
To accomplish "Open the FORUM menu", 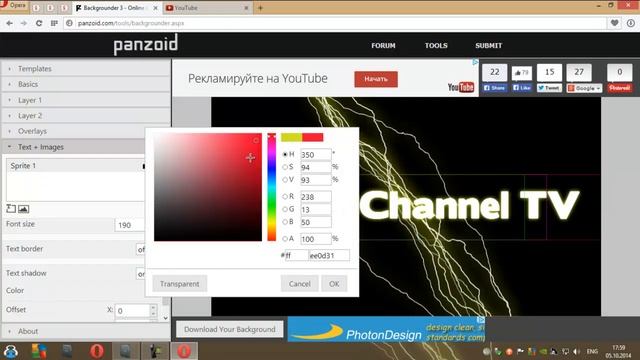I will pyautogui.click(x=383, y=46).
